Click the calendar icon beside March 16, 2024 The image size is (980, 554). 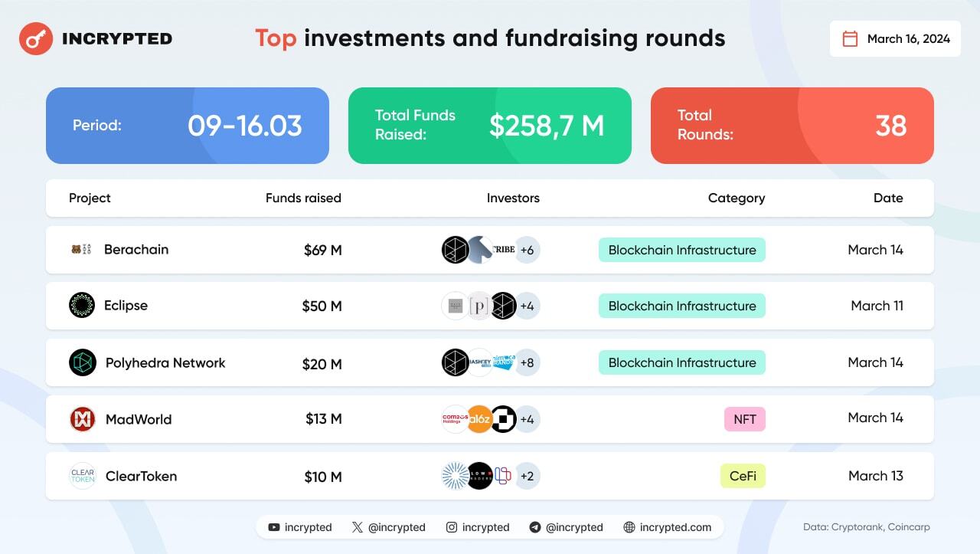tap(850, 39)
